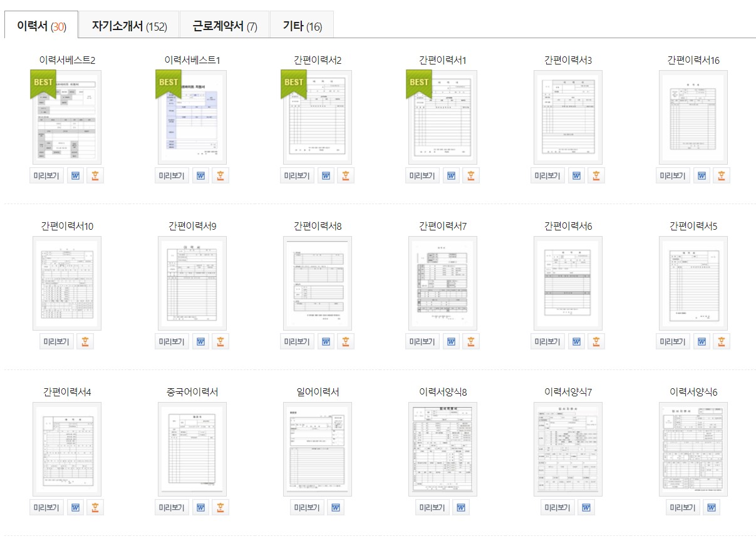
Task: Open the 근로계약서 (7) tab
Action: [224, 26]
